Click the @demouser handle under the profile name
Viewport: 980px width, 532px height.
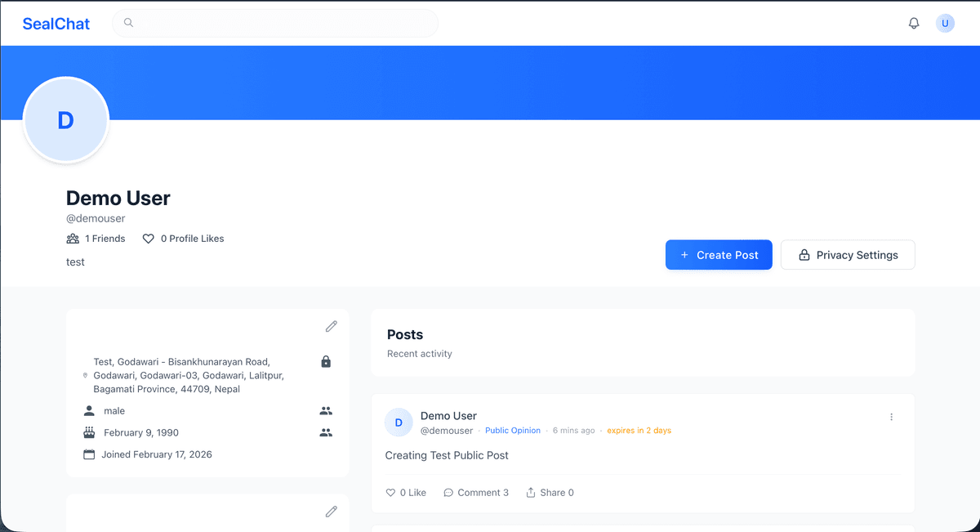click(96, 218)
